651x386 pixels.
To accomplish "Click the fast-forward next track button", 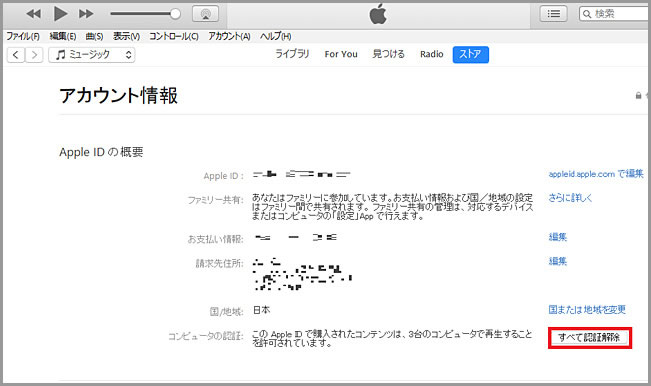I will pyautogui.click(x=86, y=14).
